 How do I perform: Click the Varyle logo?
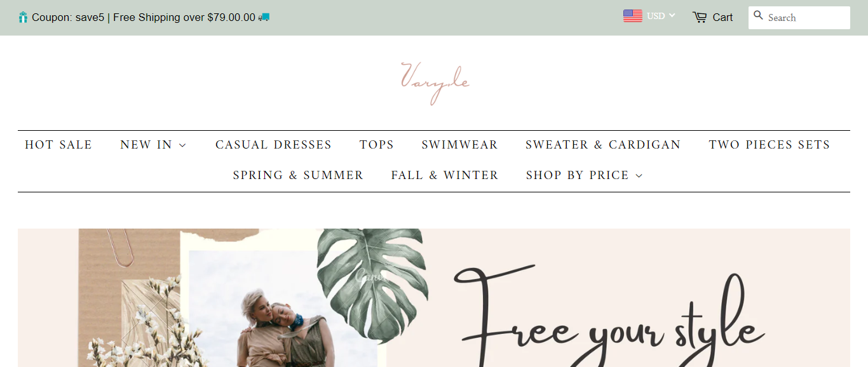coord(435,83)
